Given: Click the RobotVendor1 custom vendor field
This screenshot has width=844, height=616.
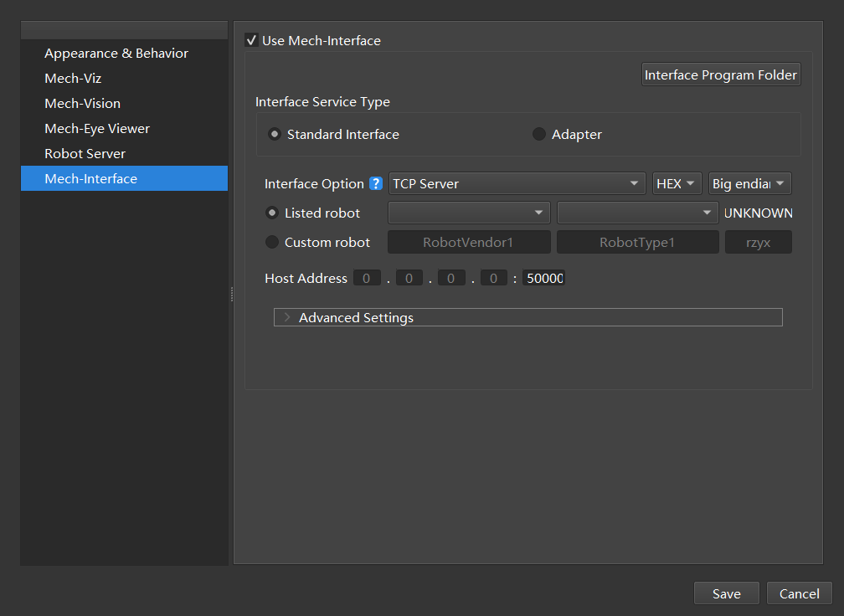Looking at the screenshot, I should point(469,242).
